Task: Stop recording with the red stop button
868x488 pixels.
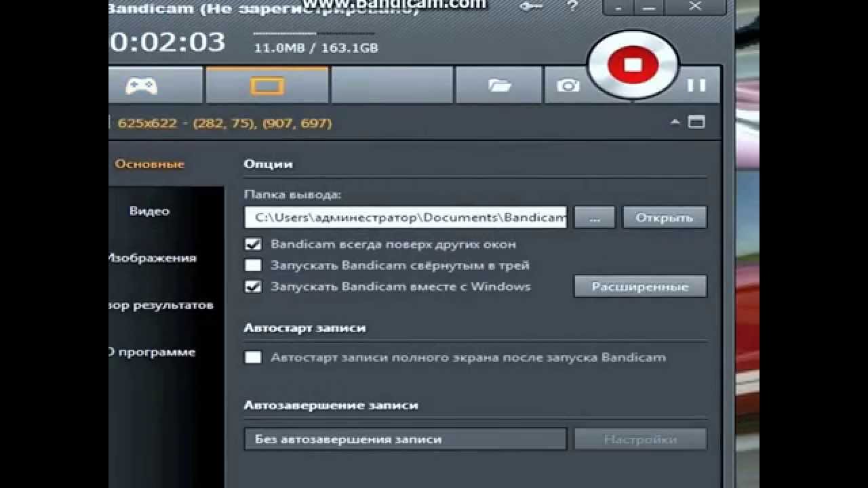Action: (x=633, y=64)
